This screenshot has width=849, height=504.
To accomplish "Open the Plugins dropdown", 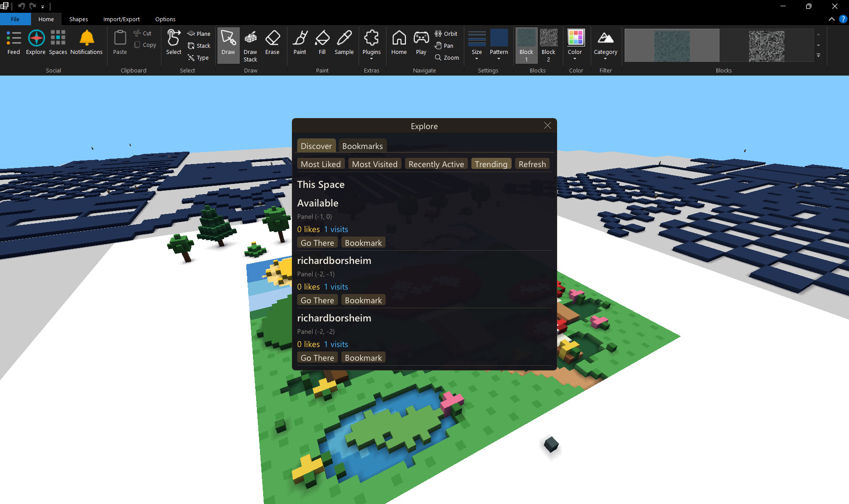I will (371, 45).
